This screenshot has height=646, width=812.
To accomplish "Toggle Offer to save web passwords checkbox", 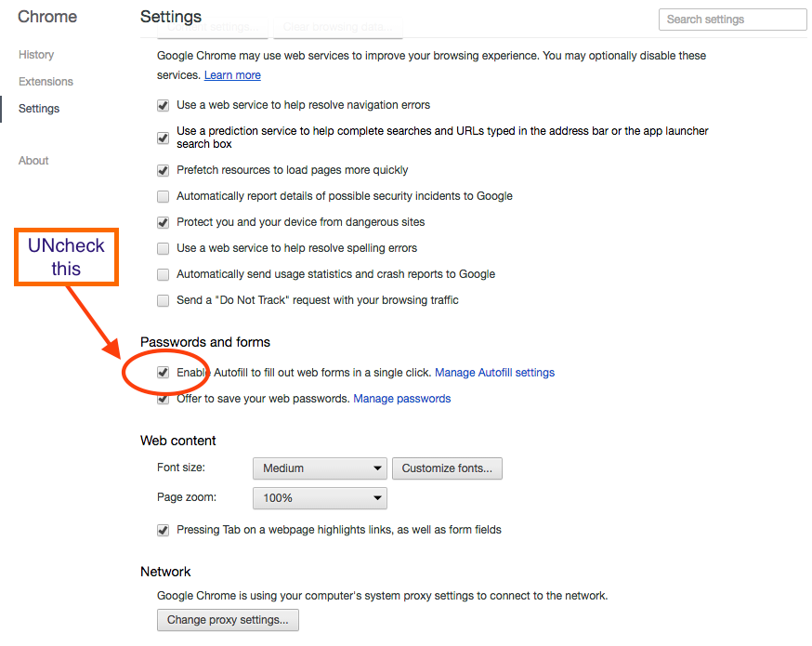I will pyautogui.click(x=164, y=399).
